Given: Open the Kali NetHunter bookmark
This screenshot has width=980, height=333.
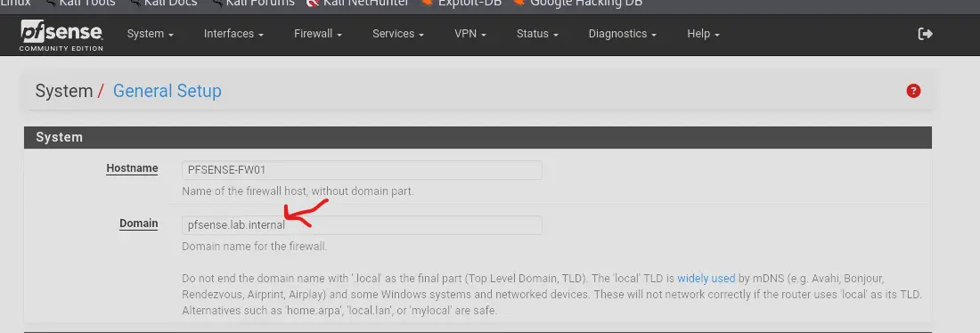Looking at the screenshot, I should point(358,4).
